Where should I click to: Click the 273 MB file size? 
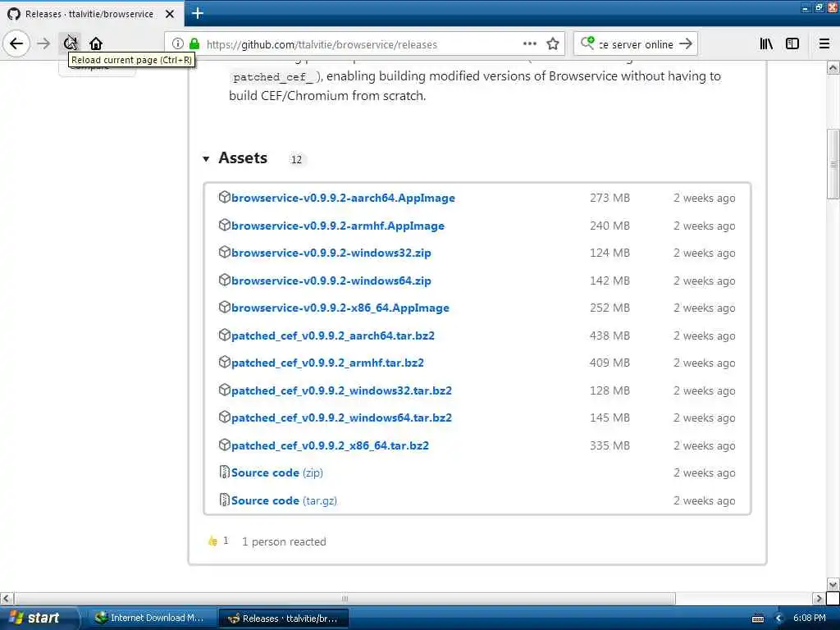pos(609,199)
